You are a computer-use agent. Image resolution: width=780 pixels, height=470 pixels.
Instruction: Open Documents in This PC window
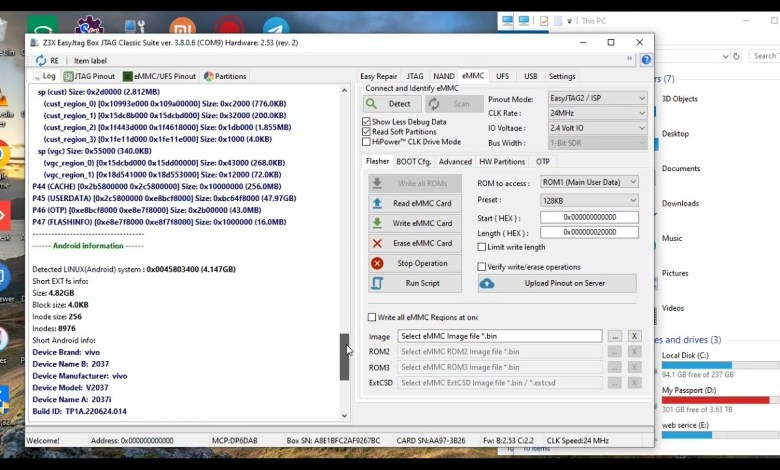pyautogui.click(x=681, y=169)
